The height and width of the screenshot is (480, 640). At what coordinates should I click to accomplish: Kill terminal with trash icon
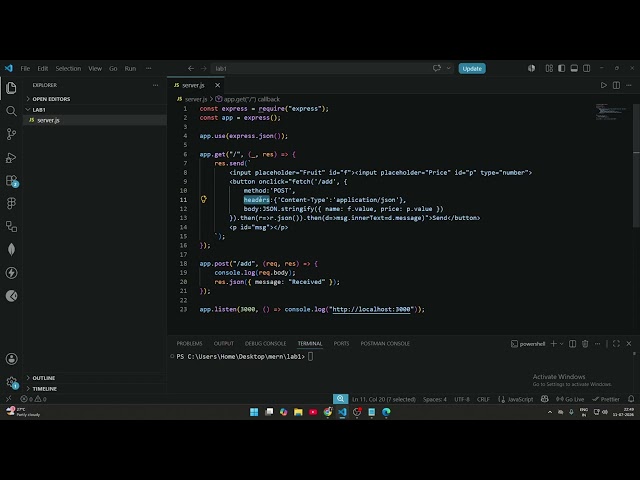click(585, 344)
